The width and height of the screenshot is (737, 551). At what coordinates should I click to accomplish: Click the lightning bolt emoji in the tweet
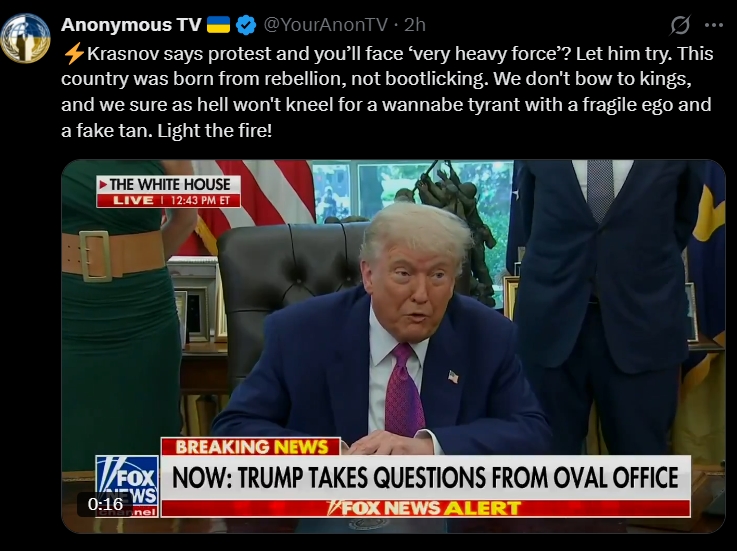[73, 54]
